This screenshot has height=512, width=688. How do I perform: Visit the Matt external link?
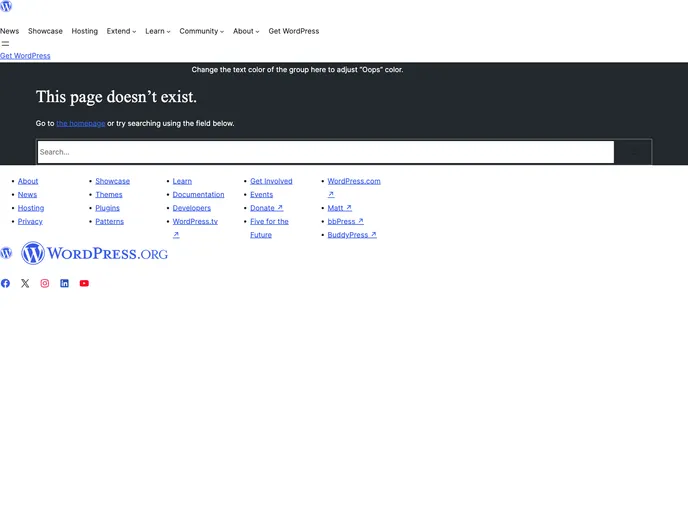click(340, 208)
